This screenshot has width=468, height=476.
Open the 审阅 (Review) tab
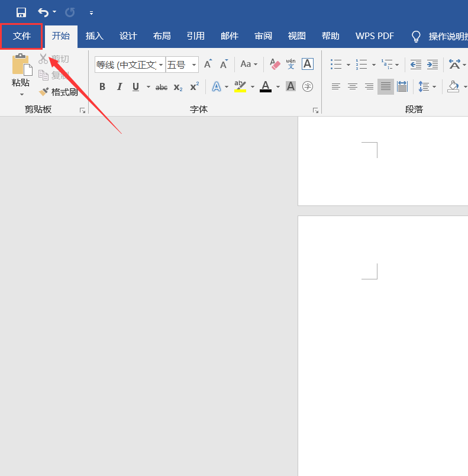(x=263, y=36)
